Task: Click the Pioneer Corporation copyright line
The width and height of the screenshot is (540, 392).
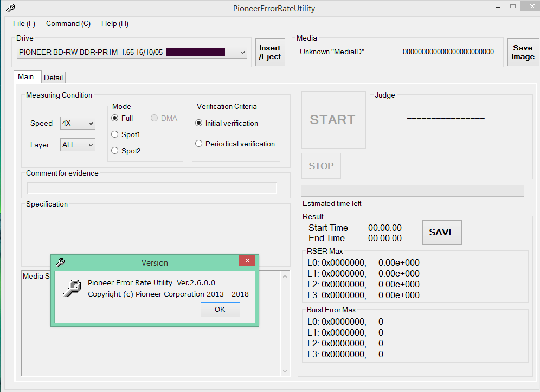Action: pos(168,294)
